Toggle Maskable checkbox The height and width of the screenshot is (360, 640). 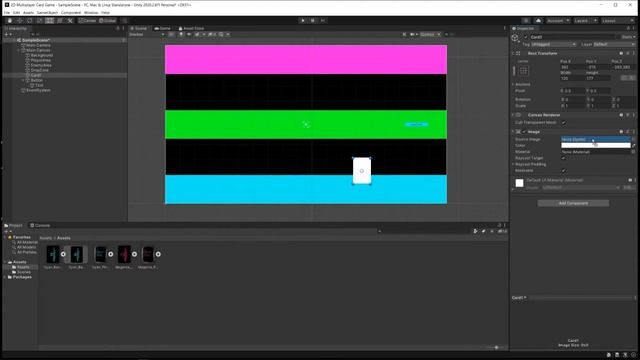[564, 171]
